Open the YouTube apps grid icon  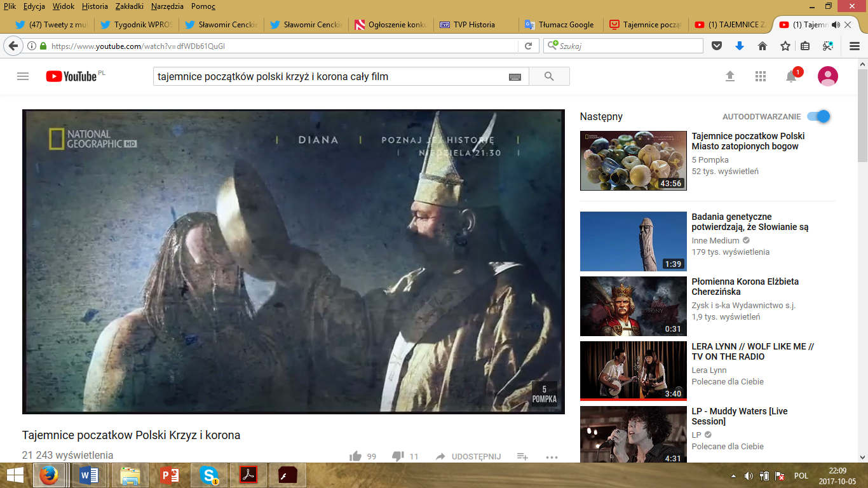761,76
